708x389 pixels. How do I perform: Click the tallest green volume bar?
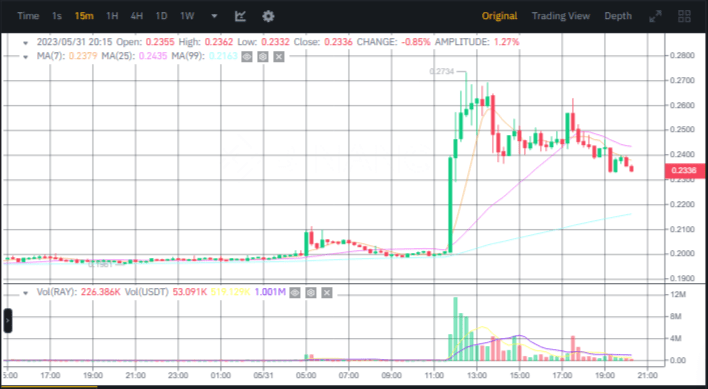pyautogui.click(x=455, y=329)
